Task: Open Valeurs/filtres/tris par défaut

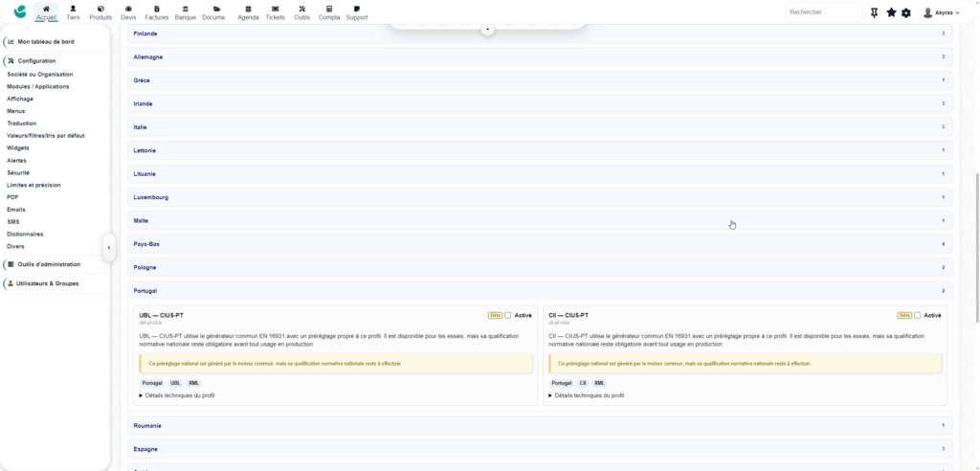Action: [46, 136]
